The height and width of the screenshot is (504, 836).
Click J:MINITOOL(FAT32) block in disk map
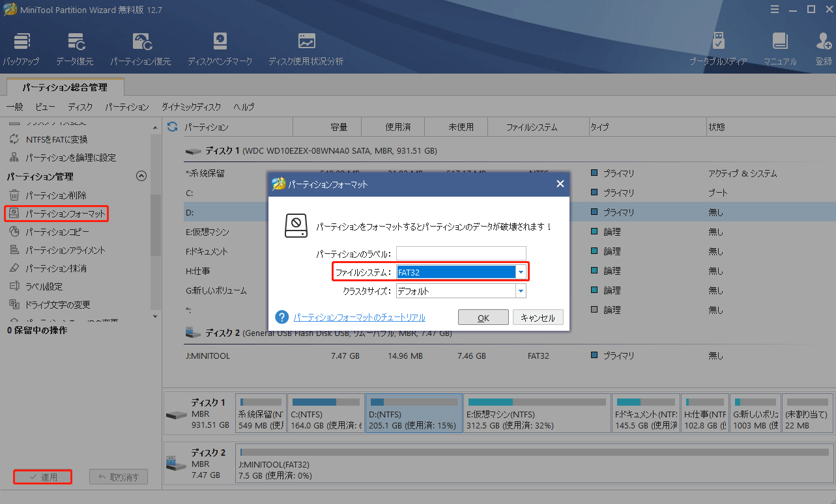click(x=534, y=463)
